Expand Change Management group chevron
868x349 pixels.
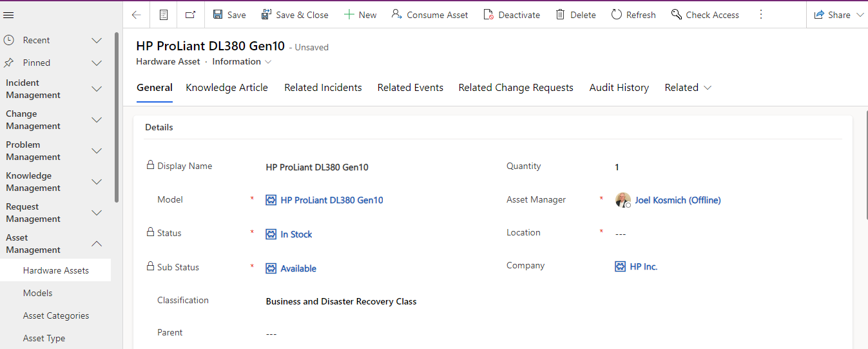click(97, 120)
